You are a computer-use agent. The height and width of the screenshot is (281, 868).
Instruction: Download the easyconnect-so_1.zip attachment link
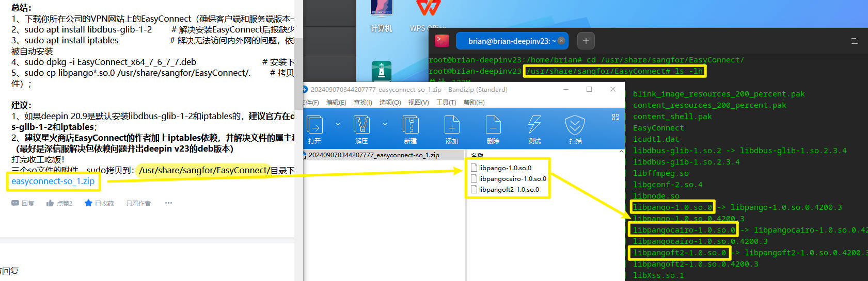(x=53, y=181)
